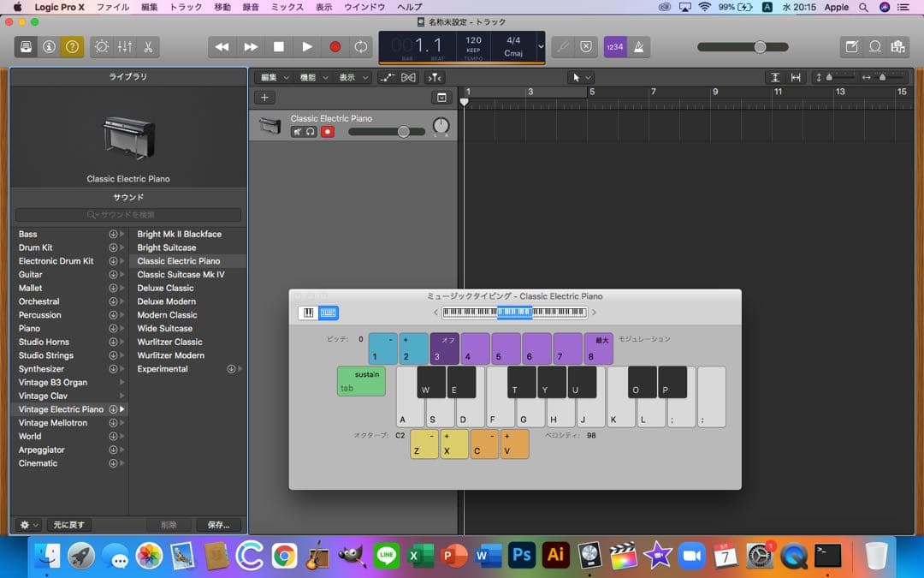
Task: Toggle the metronome click
Action: pyautogui.click(x=638, y=47)
